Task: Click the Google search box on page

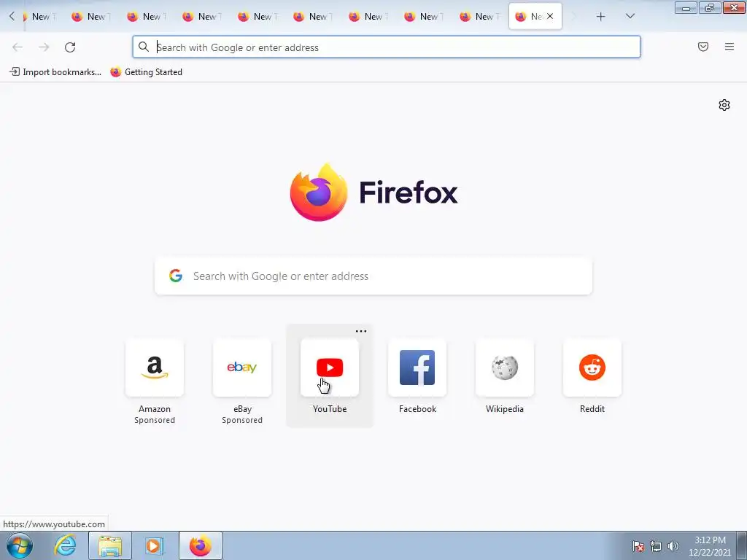Action: click(373, 276)
